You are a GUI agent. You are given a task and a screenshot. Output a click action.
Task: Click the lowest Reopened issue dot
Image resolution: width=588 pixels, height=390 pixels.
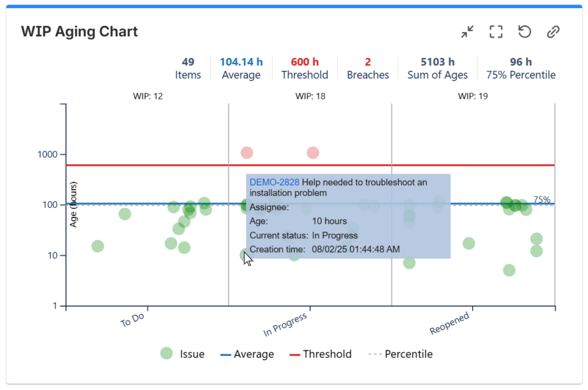509,270
